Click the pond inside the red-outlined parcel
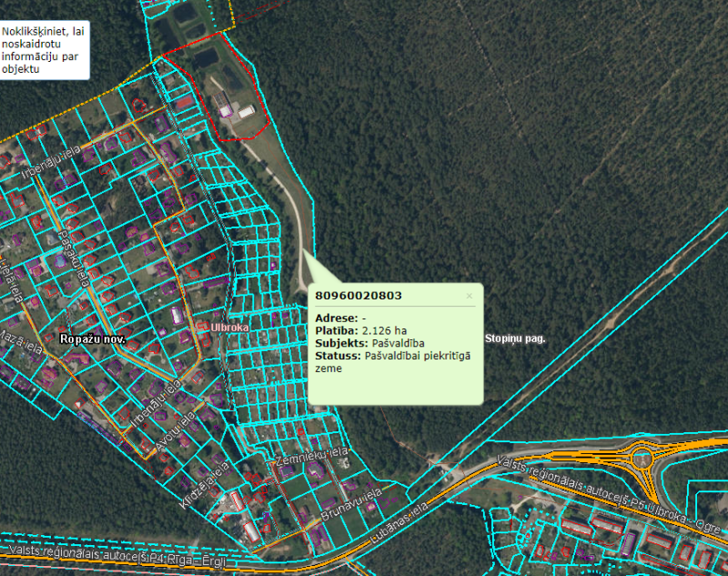The width and height of the screenshot is (728, 576). click(206, 57)
